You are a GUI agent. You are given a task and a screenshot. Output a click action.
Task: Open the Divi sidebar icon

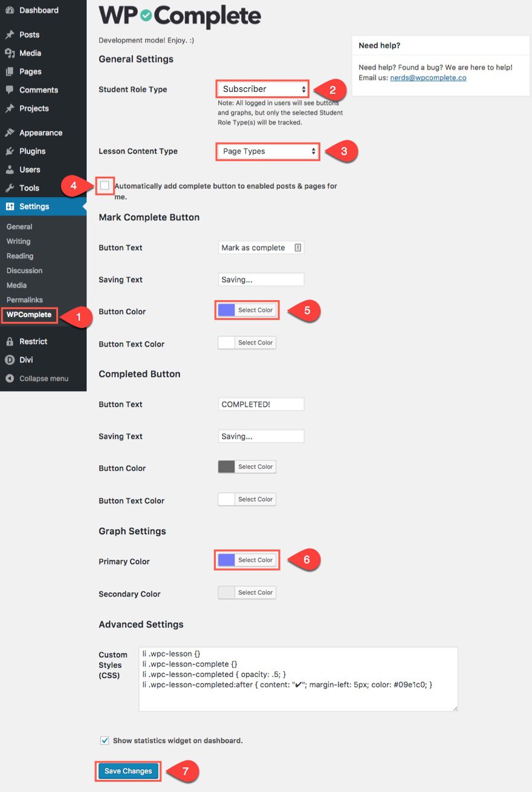[x=11, y=360]
